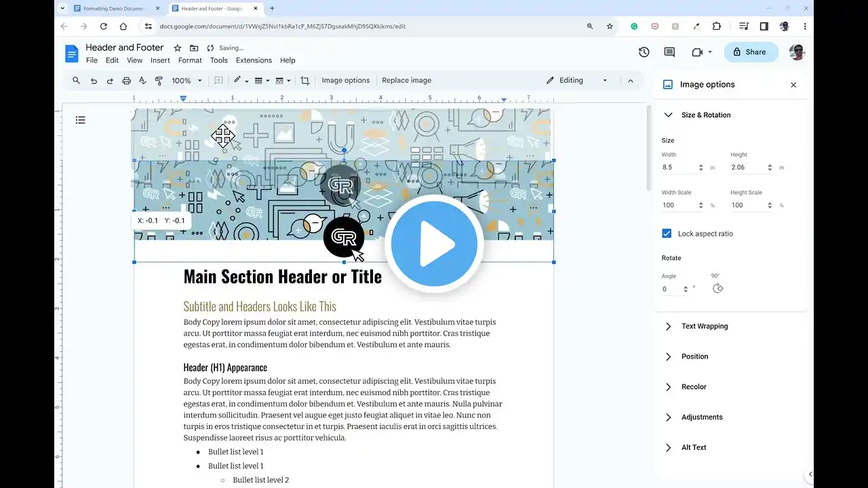Run spelling and grammar check
The width and height of the screenshot is (868, 488).
[x=142, y=81]
